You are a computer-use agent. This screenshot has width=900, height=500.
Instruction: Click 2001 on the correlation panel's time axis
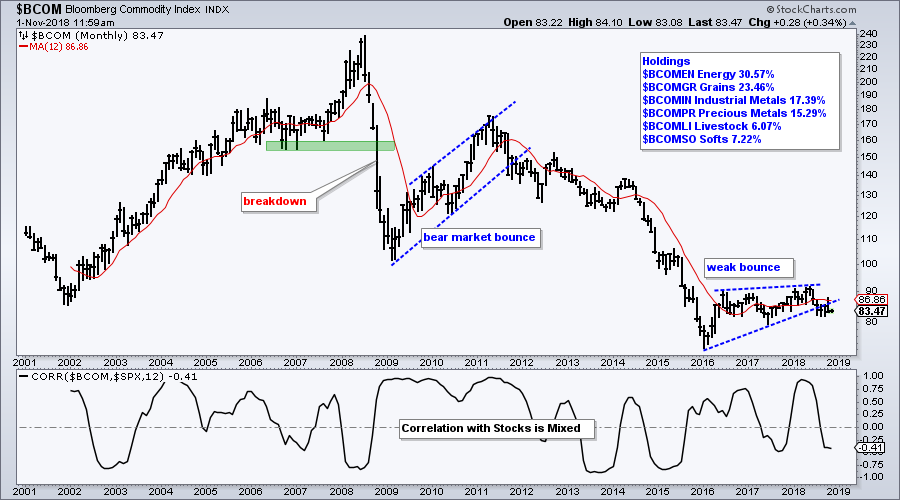24,491
